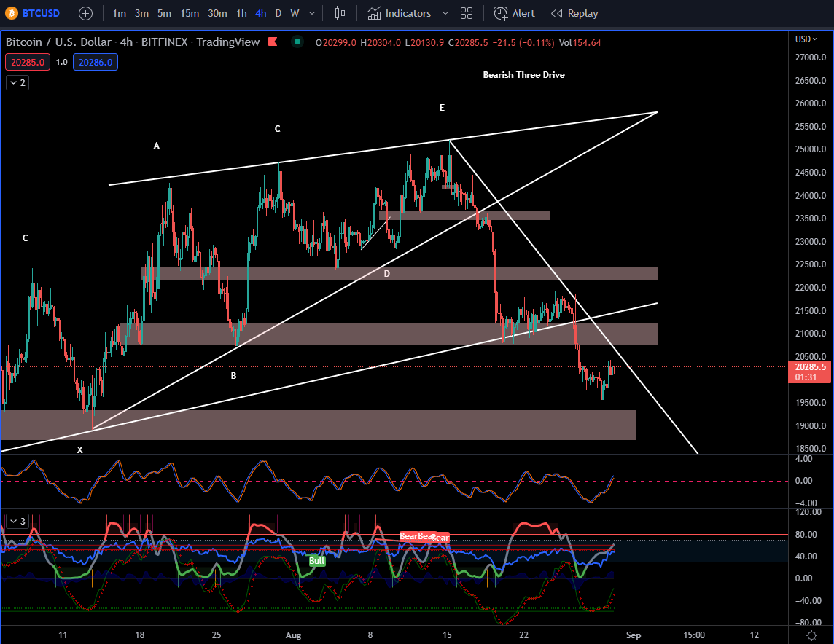Switch to the Daily (D) timeframe
The height and width of the screenshot is (644, 834).
(278, 13)
